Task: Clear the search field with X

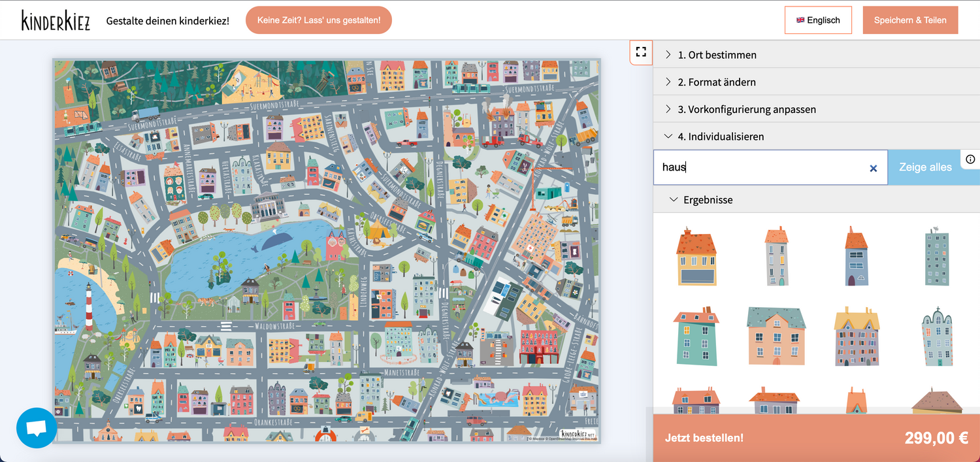Action: (873, 168)
